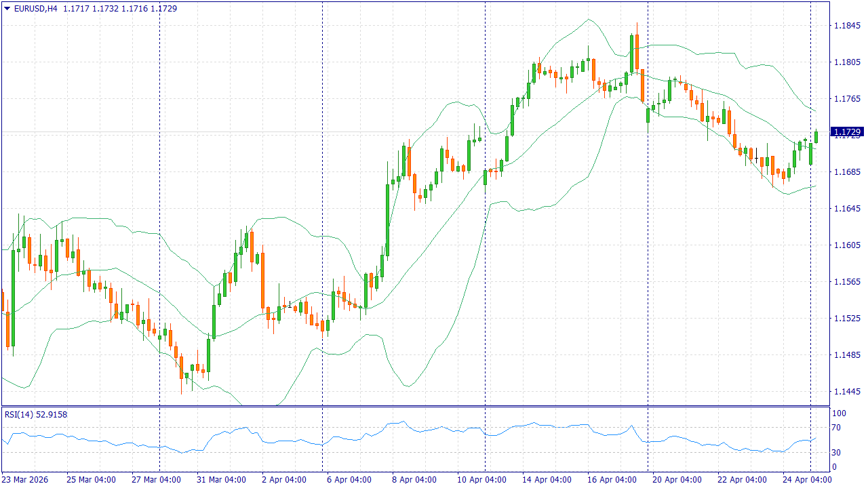Select the highlighted current price label 1.1729
This screenshot has width=868, height=488.
pos(847,131)
